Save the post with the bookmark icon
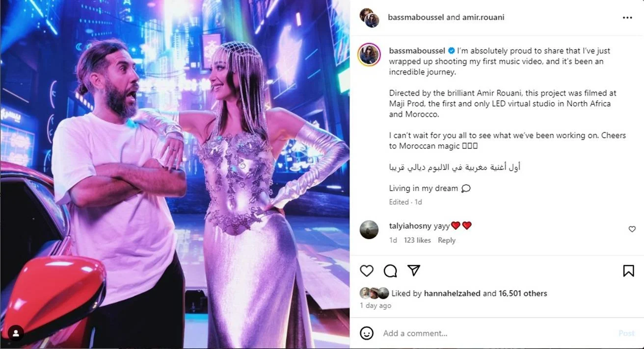The width and height of the screenshot is (644, 349). pyautogui.click(x=628, y=271)
